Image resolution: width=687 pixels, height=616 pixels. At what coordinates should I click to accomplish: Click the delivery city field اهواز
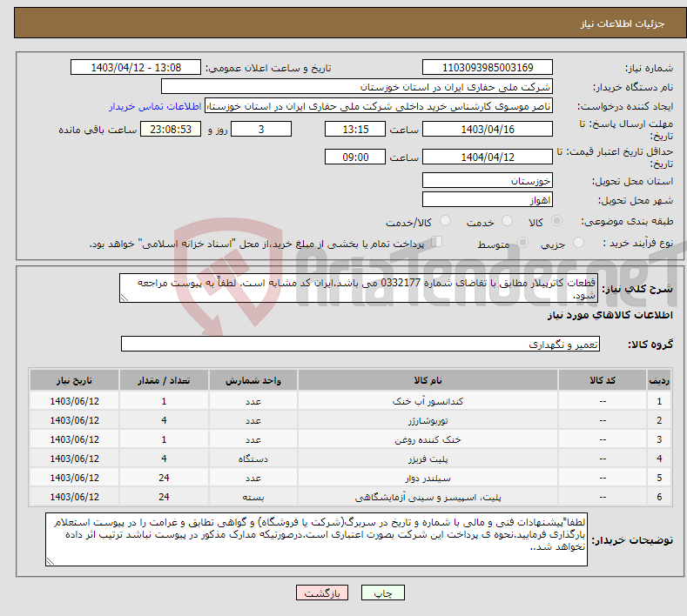coord(488,199)
